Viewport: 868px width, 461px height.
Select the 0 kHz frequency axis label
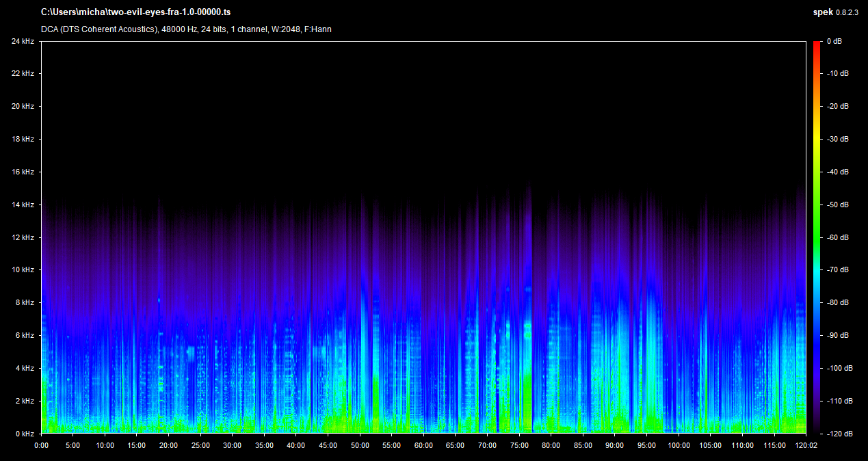point(25,434)
